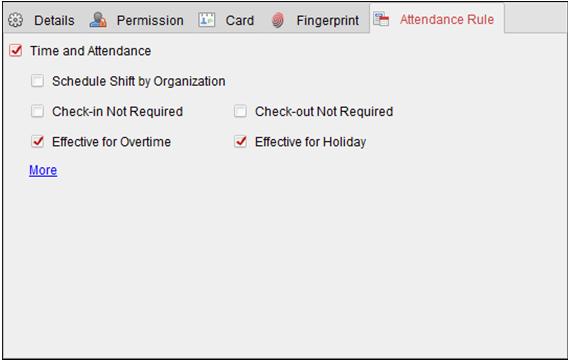Click the Schedule Shift by Organization label
This screenshot has height=361, width=569.
click(x=139, y=82)
